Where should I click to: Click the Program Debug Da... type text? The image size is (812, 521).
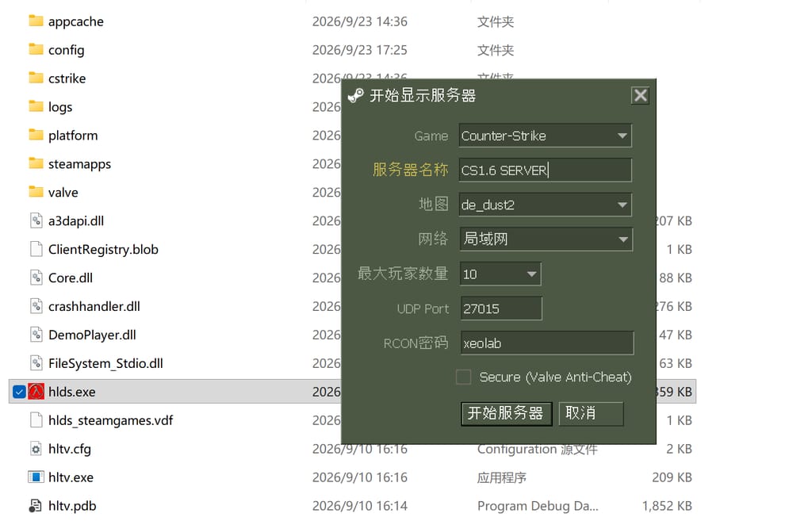coord(538,506)
